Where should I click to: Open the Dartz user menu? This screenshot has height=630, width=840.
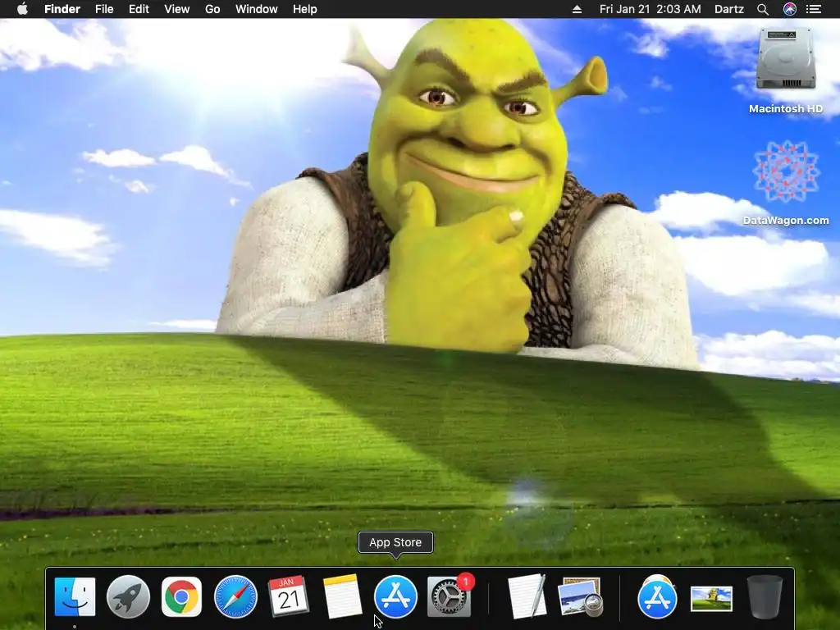click(x=729, y=9)
